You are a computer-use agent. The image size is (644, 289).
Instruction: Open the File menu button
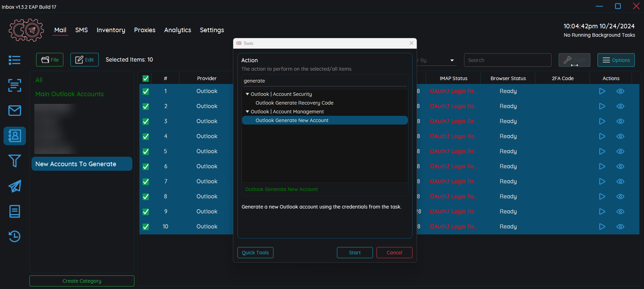50,60
